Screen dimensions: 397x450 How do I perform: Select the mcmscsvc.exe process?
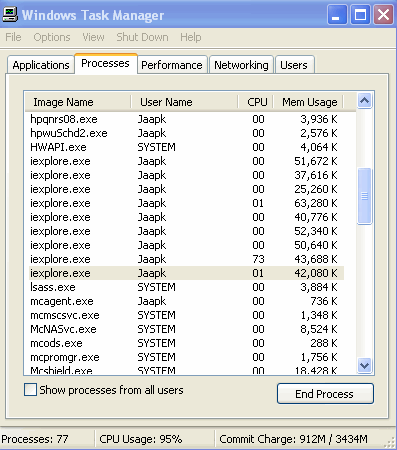185,315
